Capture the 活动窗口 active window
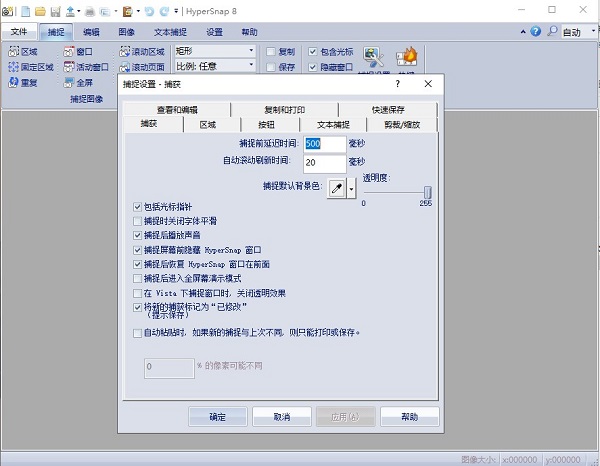This screenshot has height=466, width=600. 86,67
